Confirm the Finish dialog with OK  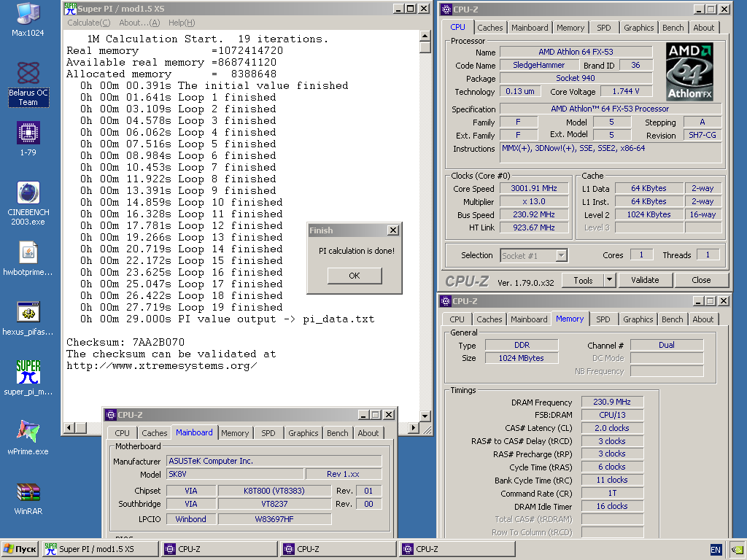[x=355, y=276]
